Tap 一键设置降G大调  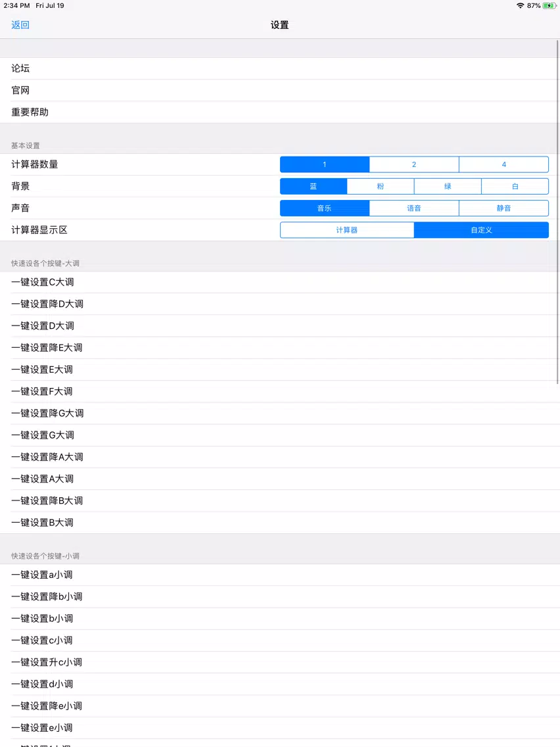point(280,414)
